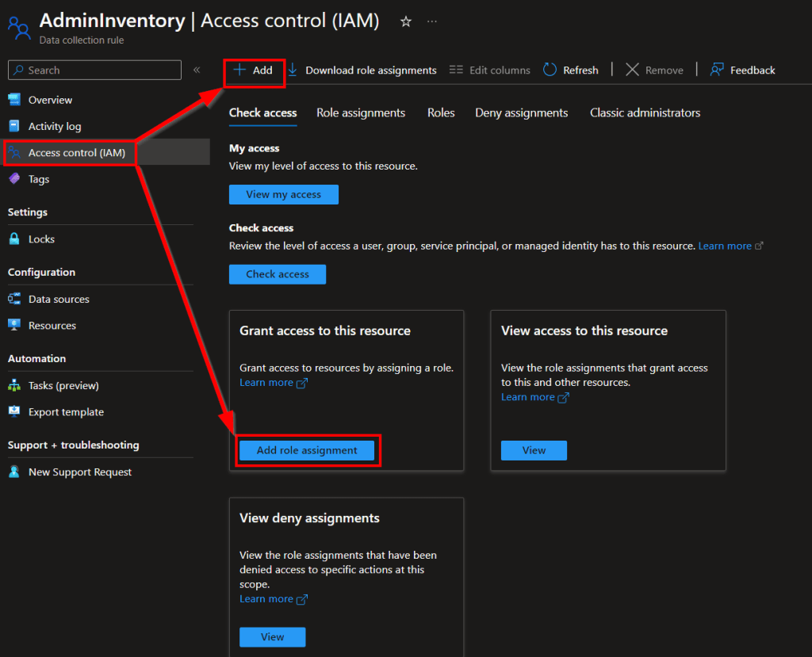Open Data sources under Configuration
The image size is (812, 657).
tap(59, 299)
